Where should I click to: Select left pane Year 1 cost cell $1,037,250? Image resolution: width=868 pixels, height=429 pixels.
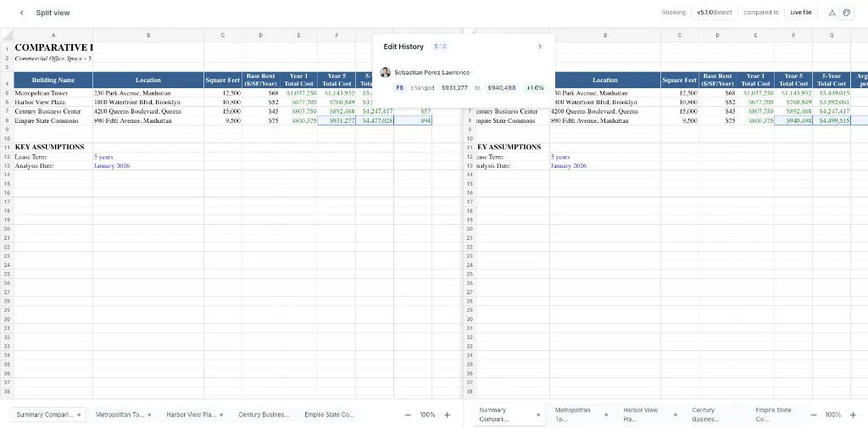click(298, 93)
